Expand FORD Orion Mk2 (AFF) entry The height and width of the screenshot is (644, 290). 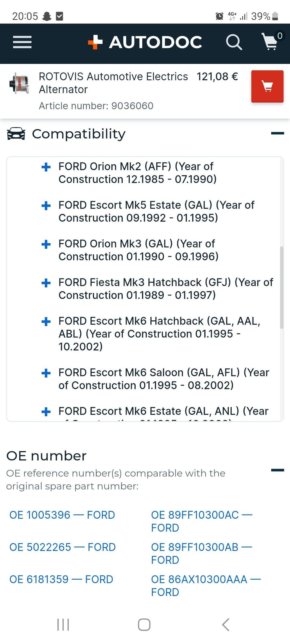click(46, 167)
